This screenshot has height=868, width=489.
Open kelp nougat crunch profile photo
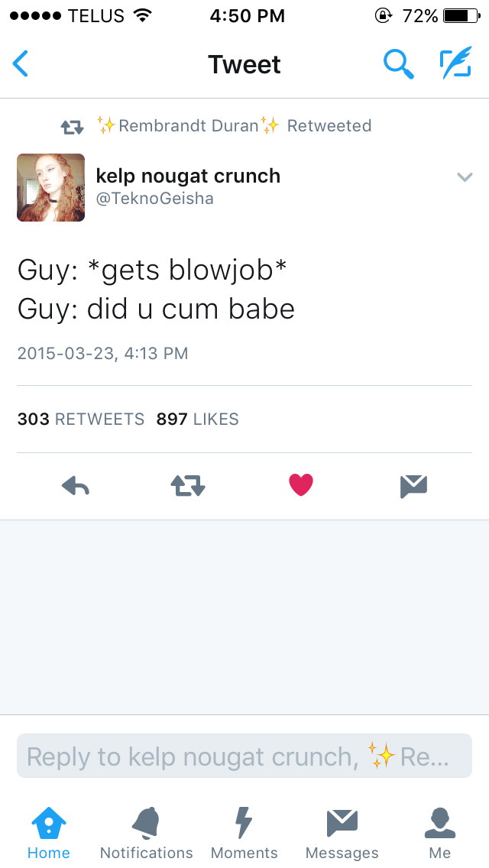click(51, 188)
